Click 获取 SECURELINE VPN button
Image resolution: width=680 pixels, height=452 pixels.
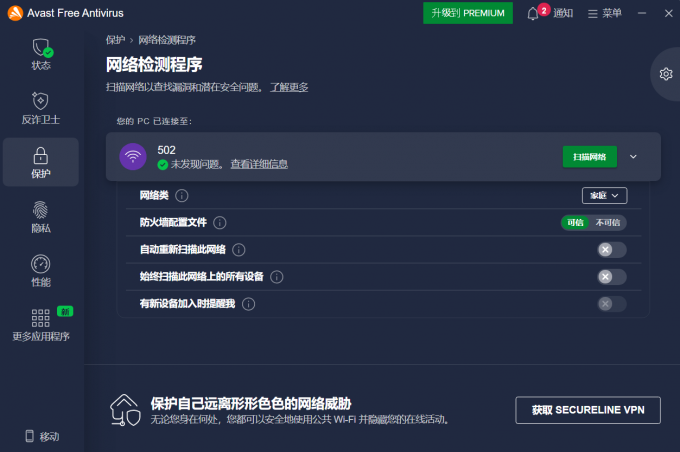pos(588,410)
